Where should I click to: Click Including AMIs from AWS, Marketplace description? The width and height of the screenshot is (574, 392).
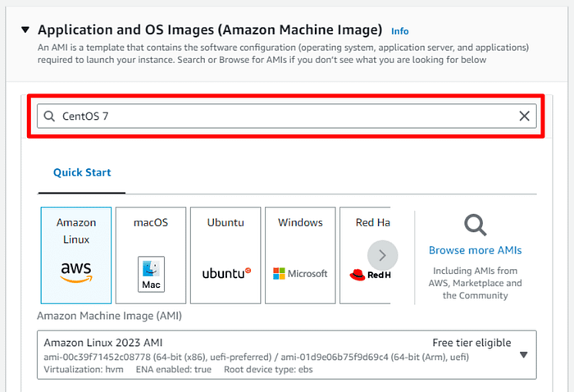(x=475, y=283)
